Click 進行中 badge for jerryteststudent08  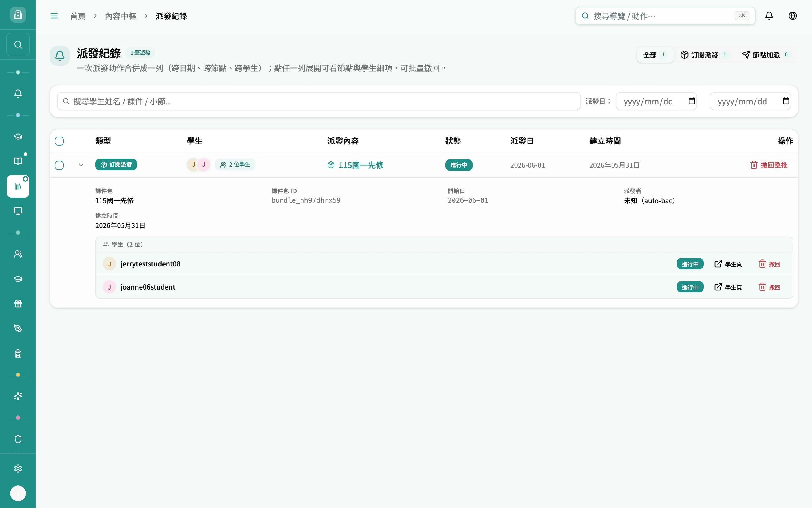pos(690,264)
